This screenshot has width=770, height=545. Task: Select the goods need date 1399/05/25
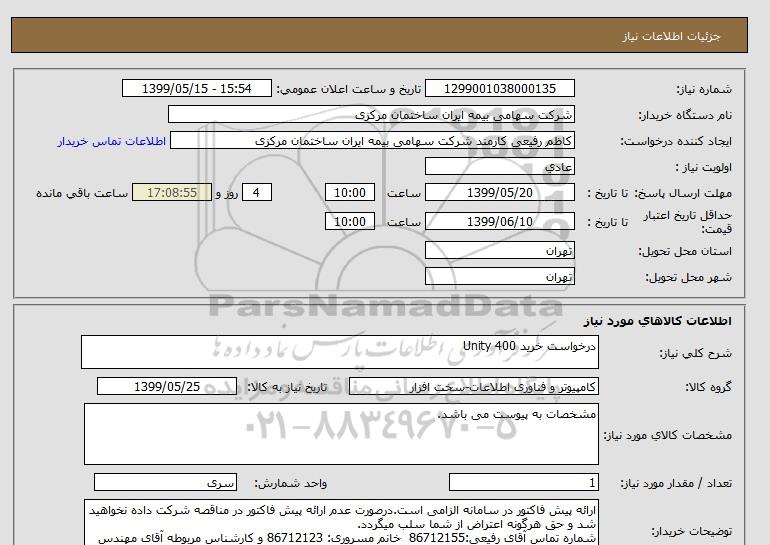click(x=167, y=386)
